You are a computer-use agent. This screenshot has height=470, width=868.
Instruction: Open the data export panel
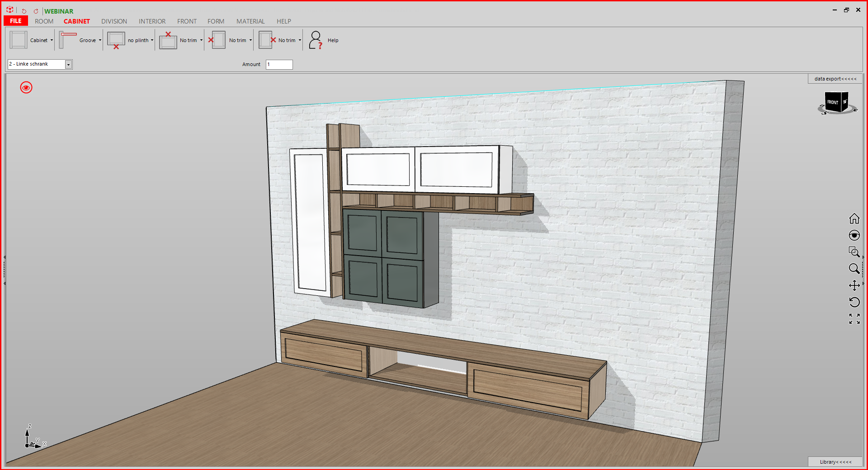click(x=835, y=79)
